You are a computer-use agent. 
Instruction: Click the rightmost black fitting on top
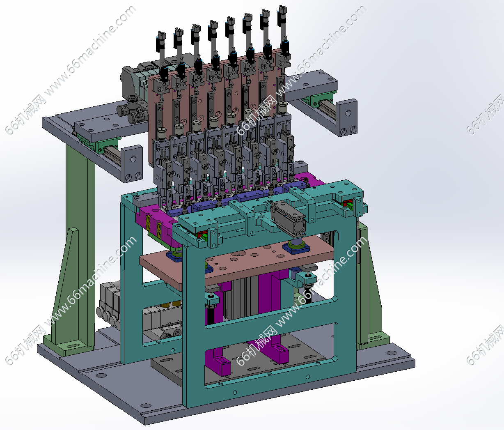click(283, 12)
